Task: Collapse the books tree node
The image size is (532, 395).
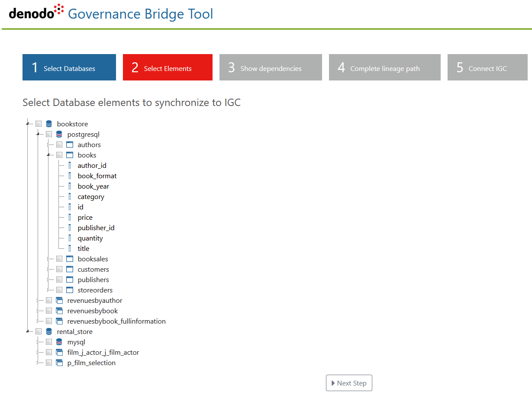Action: [48, 155]
